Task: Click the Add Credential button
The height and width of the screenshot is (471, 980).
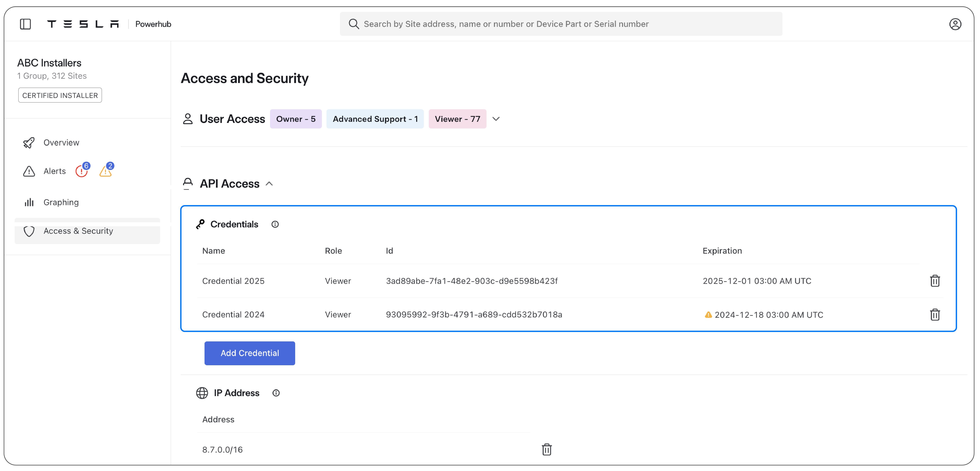Action: (x=250, y=353)
